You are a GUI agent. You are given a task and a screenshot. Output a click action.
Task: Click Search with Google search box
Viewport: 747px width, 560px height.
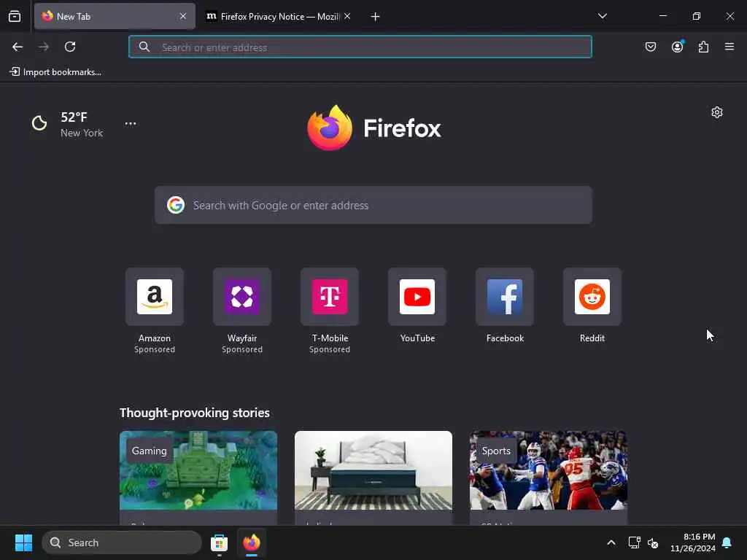coord(373,205)
